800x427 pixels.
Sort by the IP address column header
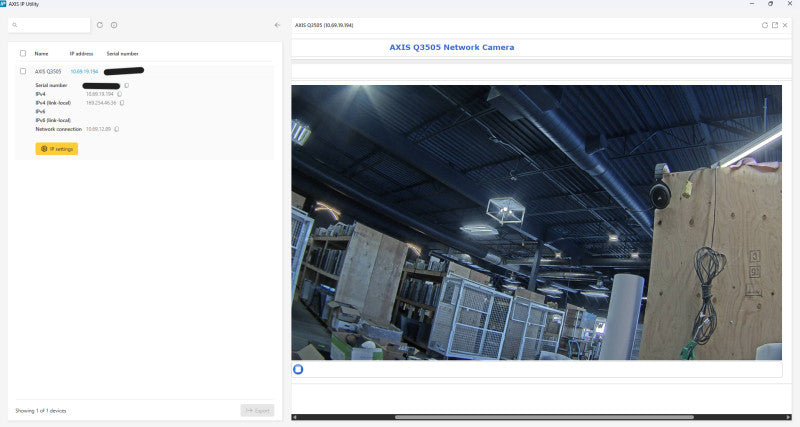(x=82, y=54)
